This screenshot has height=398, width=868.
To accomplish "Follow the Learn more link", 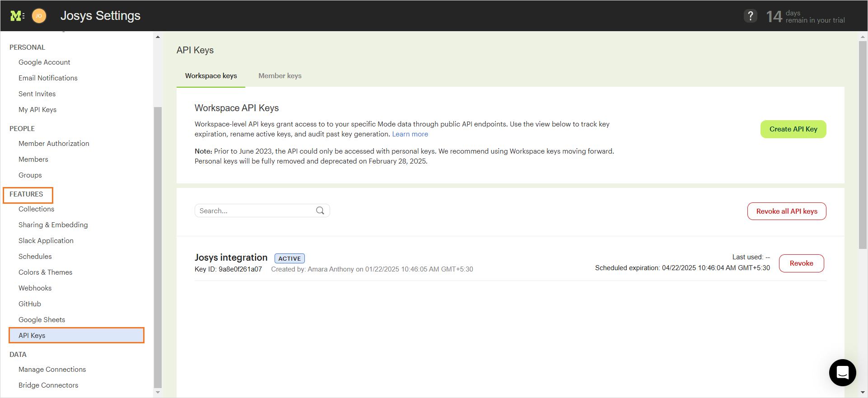I will click(410, 134).
